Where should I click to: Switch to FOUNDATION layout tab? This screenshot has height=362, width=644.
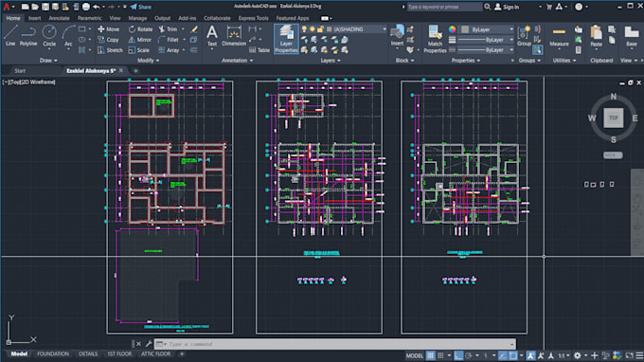(53, 353)
